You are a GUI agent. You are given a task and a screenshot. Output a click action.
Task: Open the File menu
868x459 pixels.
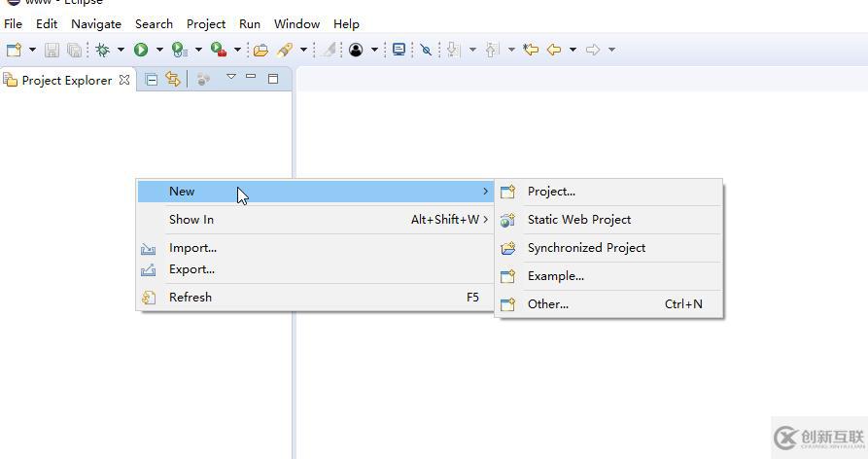pos(13,24)
